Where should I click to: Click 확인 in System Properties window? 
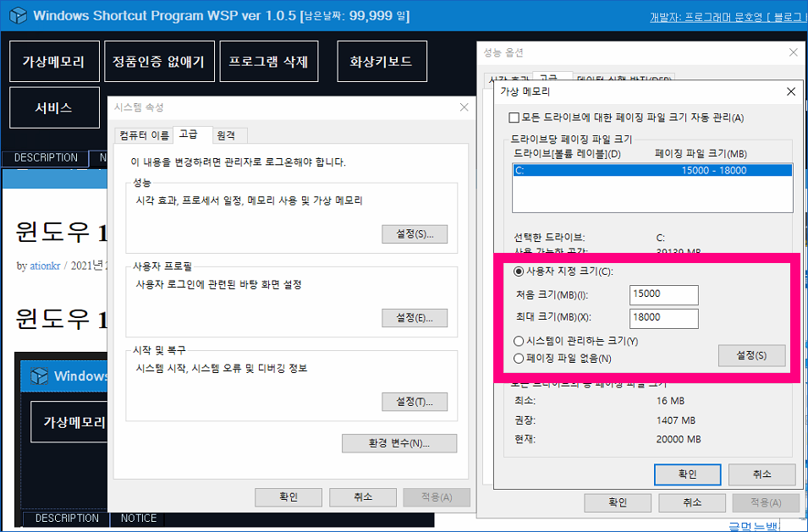point(289,497)
